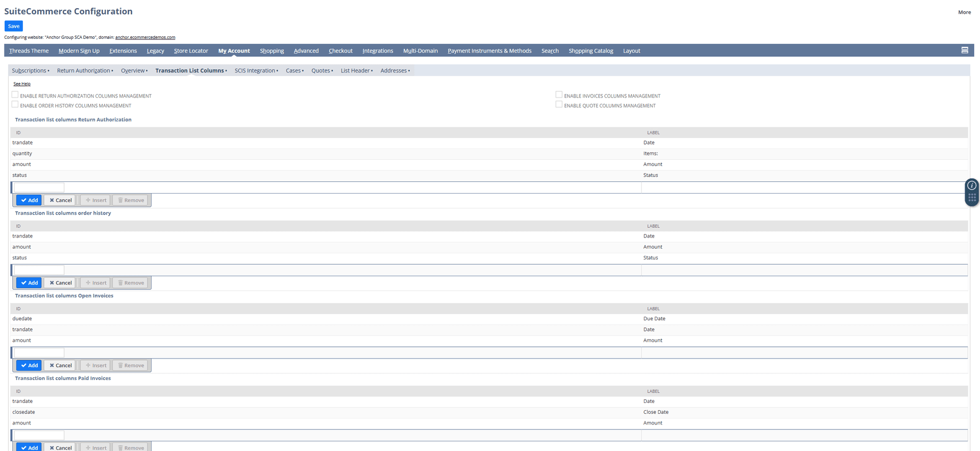
Task: Click Insert under Open Invoices columns
Action: coord(95,365)
